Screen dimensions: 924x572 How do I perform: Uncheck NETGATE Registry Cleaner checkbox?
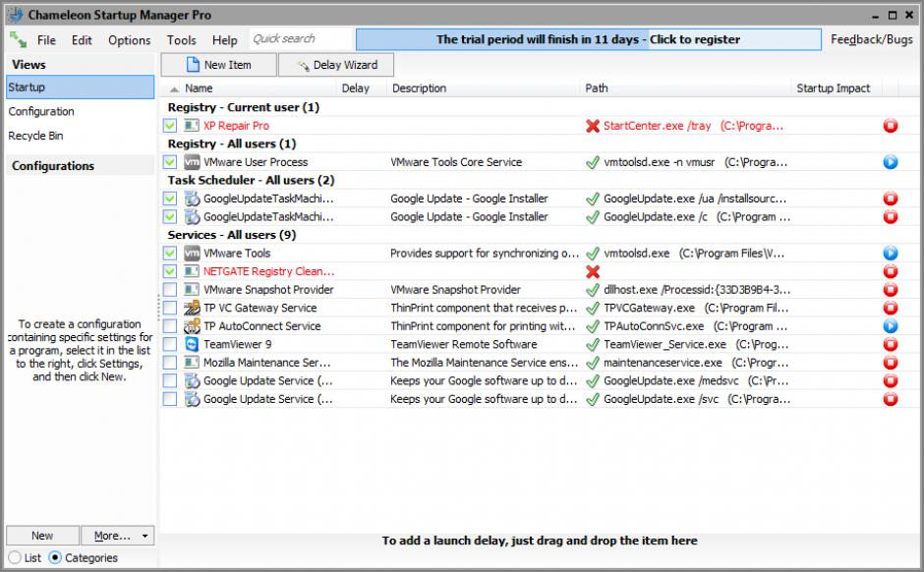coord(170,271)
